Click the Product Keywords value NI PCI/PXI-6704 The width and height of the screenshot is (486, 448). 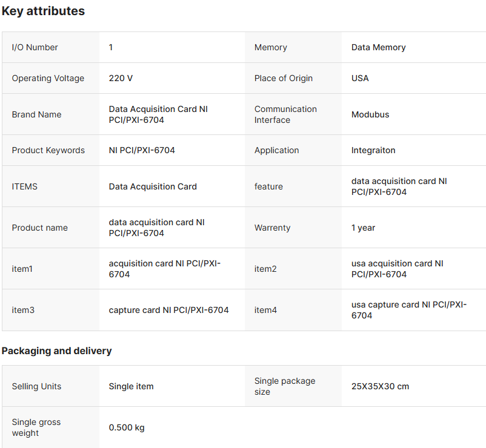point(142,150)
